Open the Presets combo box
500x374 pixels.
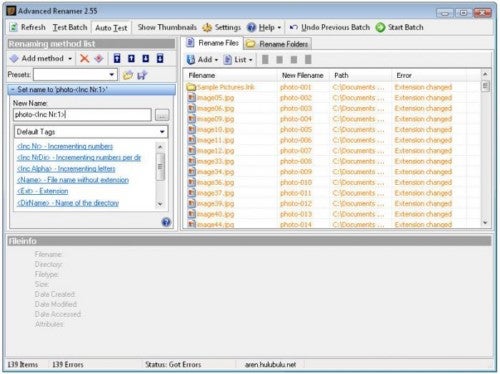tap(75, 74)
